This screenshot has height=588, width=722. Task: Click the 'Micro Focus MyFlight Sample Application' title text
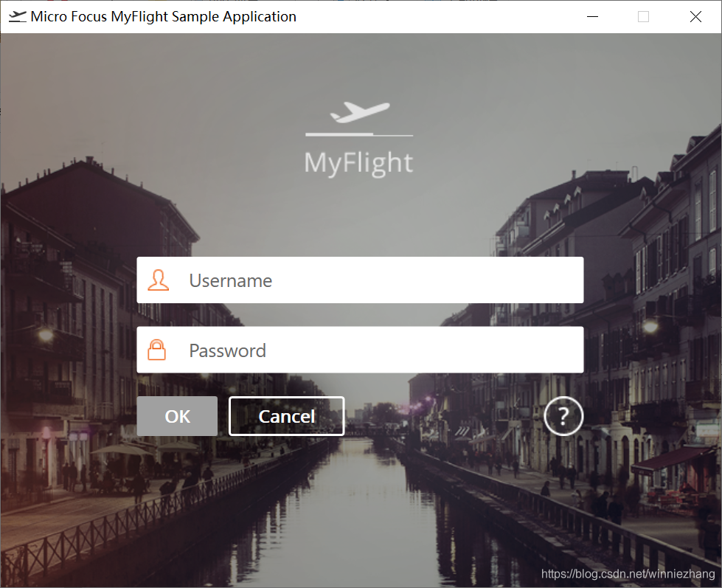[164, 16]
